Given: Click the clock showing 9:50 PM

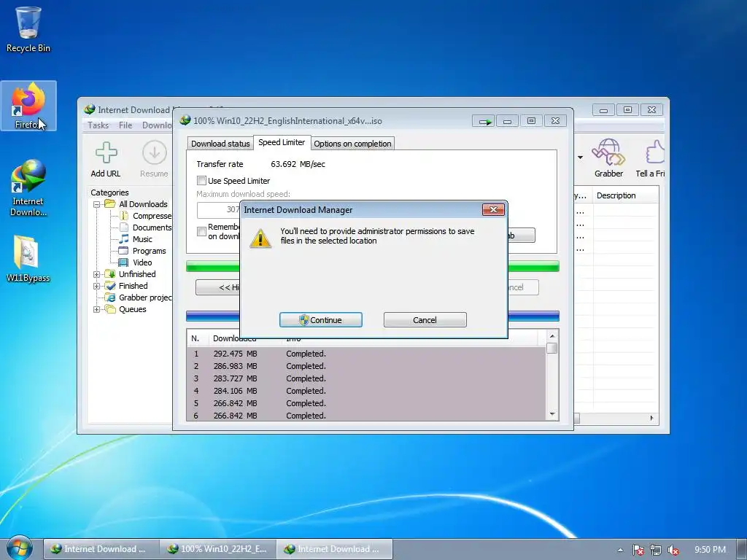Looking at the screenshot, I should click(710, 550).
